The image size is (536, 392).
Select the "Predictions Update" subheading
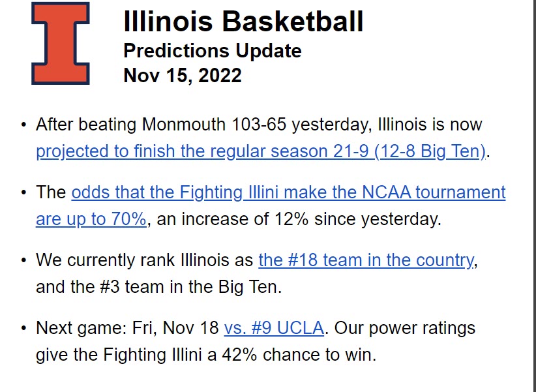coord(212,51)
